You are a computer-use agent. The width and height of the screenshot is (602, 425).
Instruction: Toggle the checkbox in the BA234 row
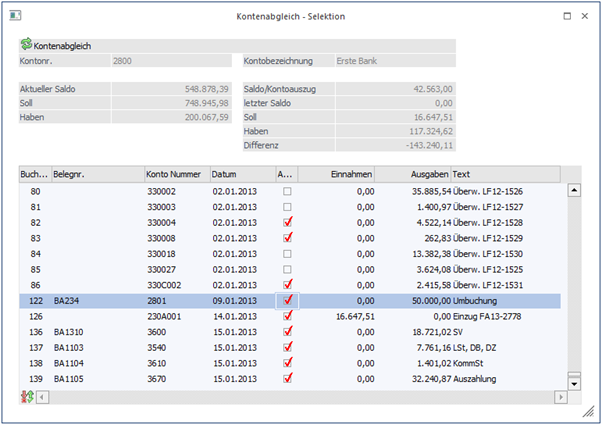pos(288,300)
